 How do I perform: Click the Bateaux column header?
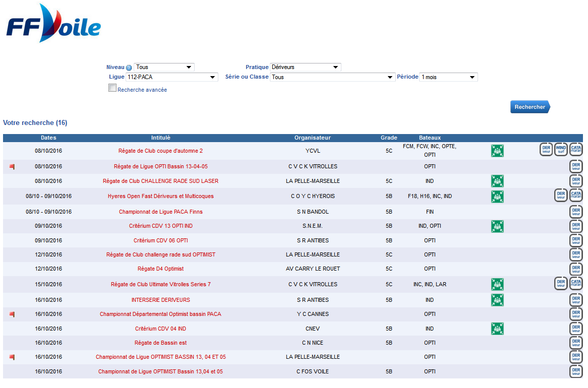430,138
